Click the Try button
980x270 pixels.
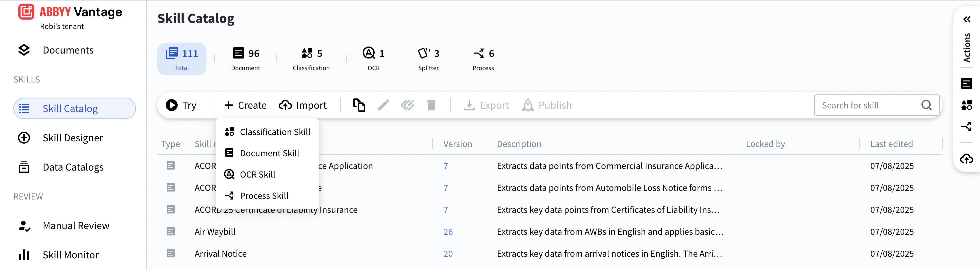tap(181, 105)
